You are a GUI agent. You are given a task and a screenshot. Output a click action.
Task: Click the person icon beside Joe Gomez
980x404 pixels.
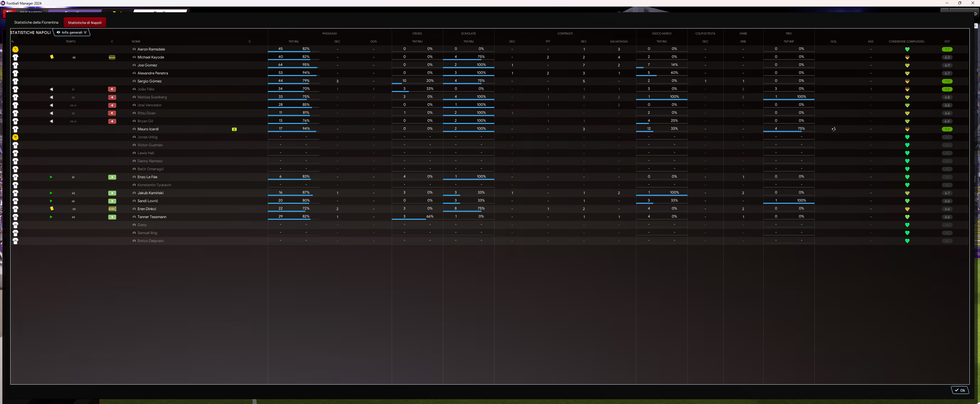coord(134,66)
